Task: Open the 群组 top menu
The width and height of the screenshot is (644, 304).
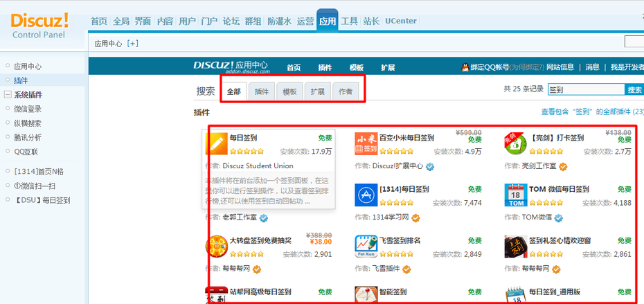Action: click(x=253, y=21)
